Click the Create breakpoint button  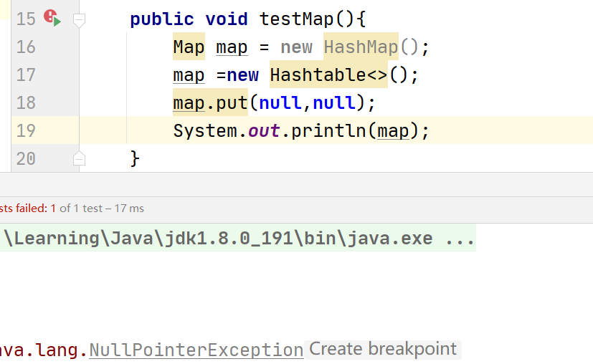(383, 349)
